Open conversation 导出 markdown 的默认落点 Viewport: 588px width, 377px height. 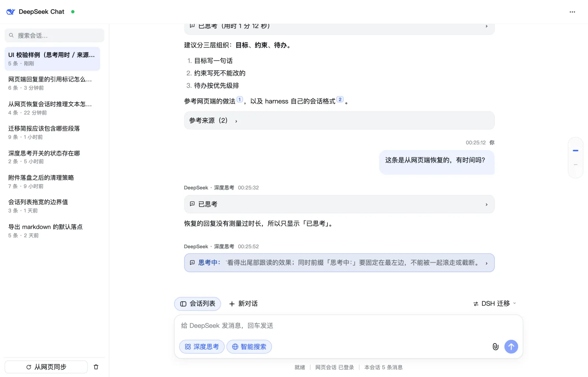(52, 231)
